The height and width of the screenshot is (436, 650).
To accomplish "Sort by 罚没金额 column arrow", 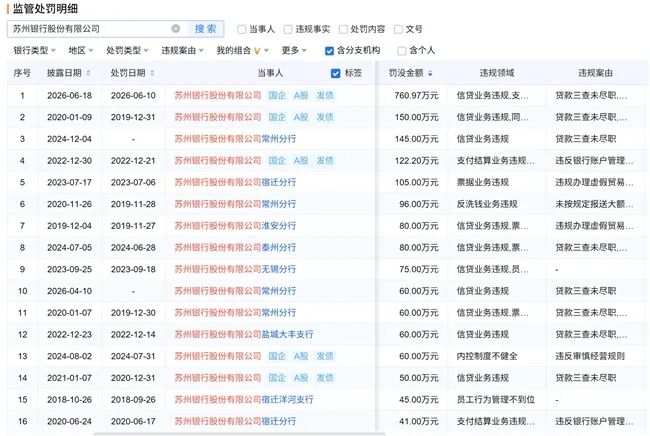I will point(430,73).
